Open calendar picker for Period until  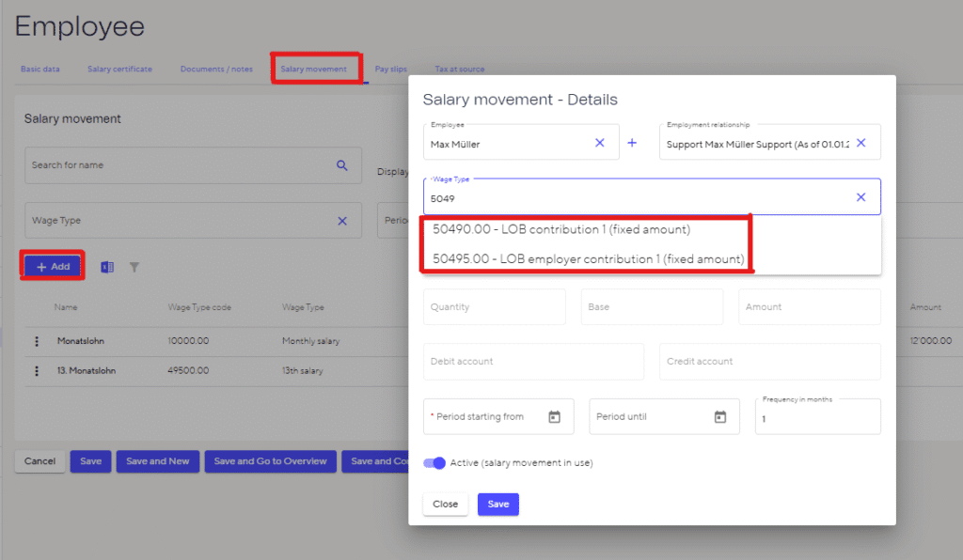(720, 416)
